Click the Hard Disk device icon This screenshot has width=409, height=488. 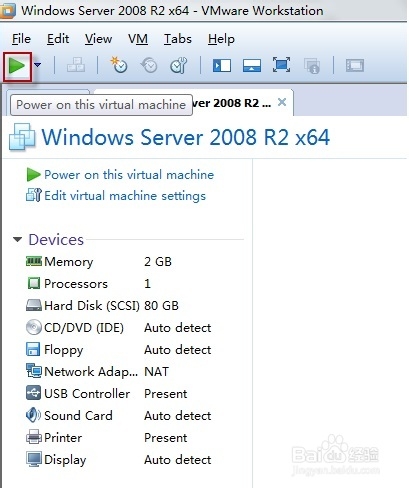click(x=34, y=305)
